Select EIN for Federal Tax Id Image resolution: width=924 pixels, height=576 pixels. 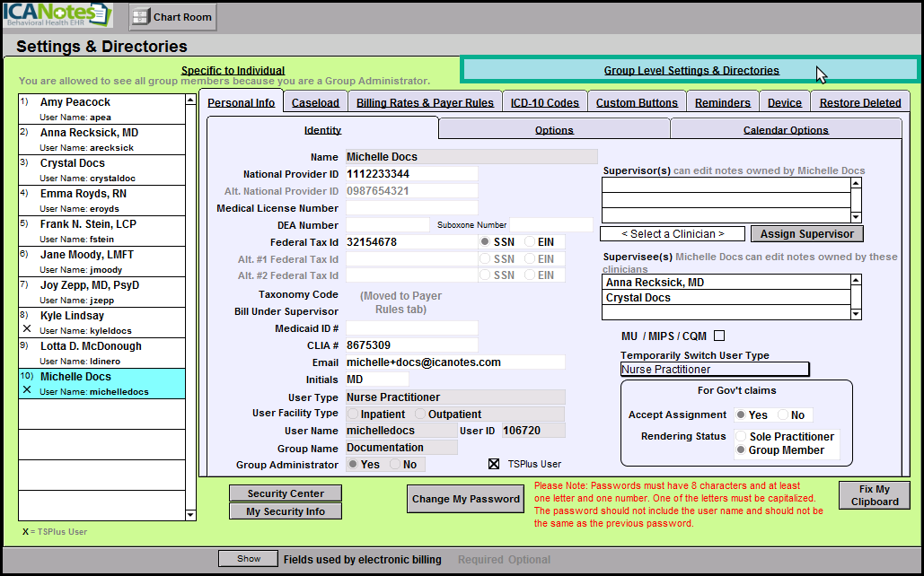530,242
